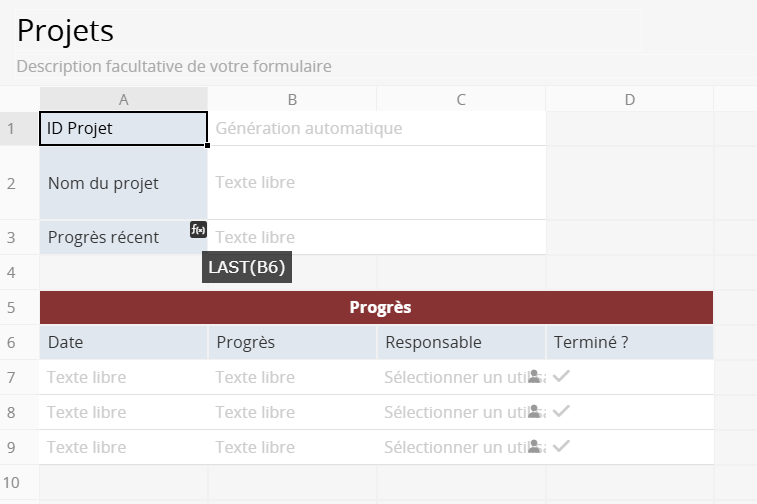The width and height of the screenshot is (757, 504).
Task: Click the user icon in row 7
Action: click(535, 377)
